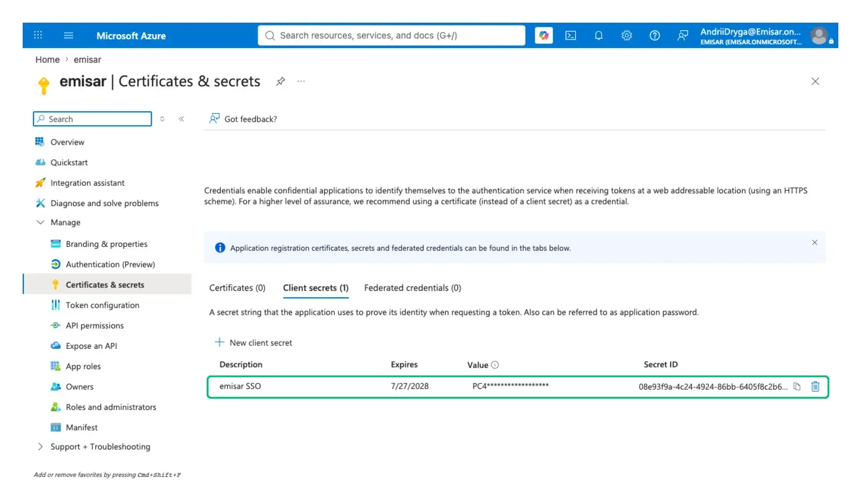Open the account avatar menu
Viewport: 861px width, 504px height.
pos(819,36)
